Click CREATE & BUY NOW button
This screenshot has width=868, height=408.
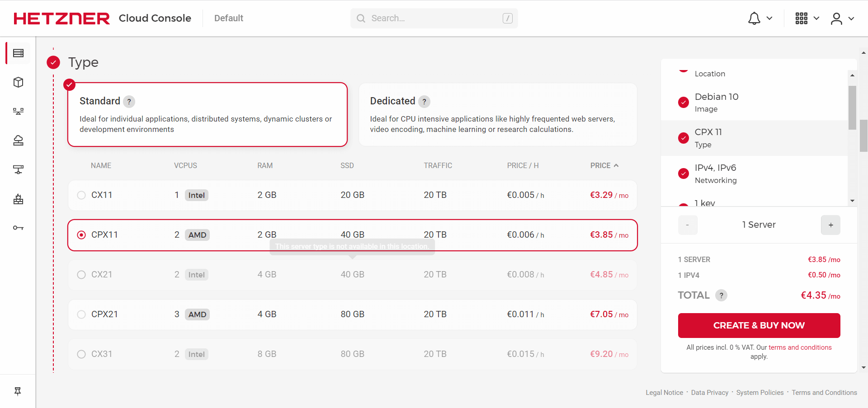click(759, 325)
